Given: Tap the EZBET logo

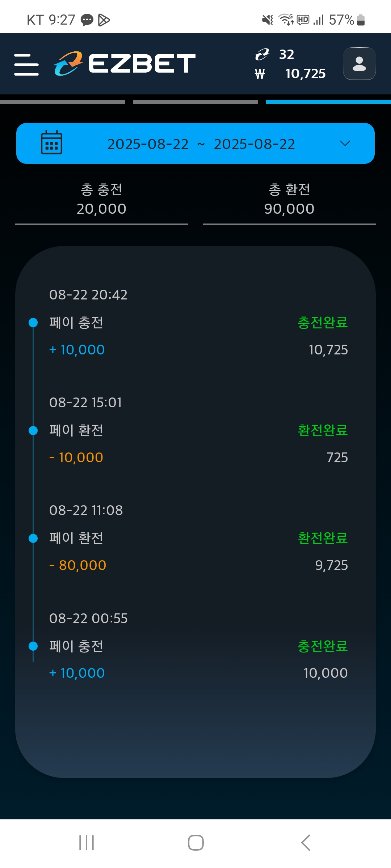Looking at the screenshot, I should point(124,64).
